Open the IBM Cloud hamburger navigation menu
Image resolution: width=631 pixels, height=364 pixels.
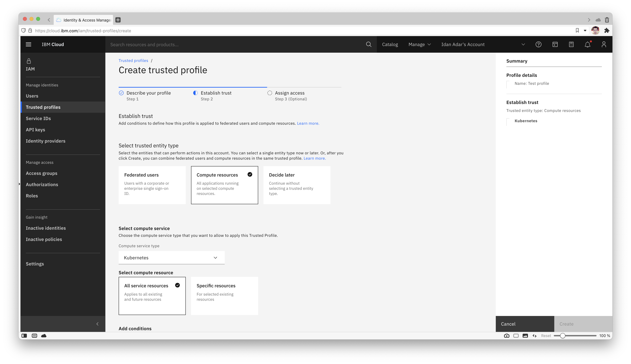tap(28, 44)
